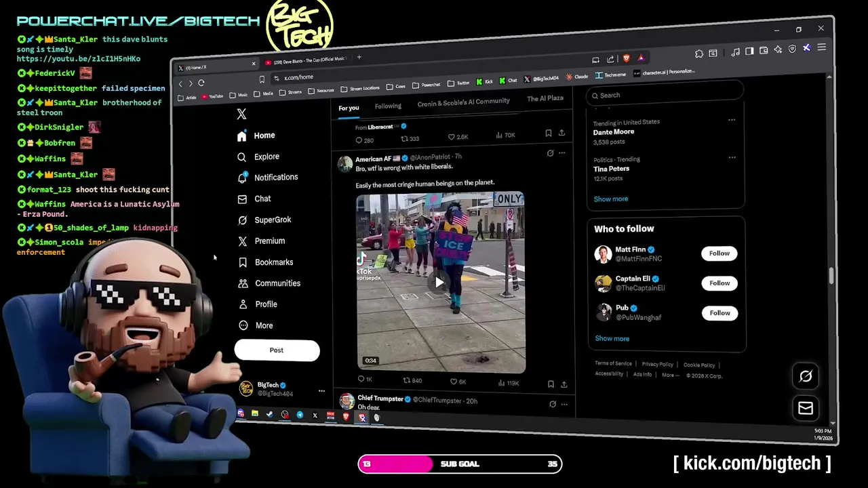Follow Captain Eli

click(x=719, y=283)
